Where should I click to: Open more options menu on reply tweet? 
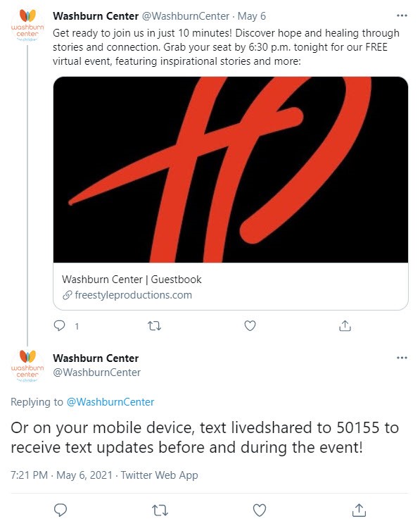(402, 358)
